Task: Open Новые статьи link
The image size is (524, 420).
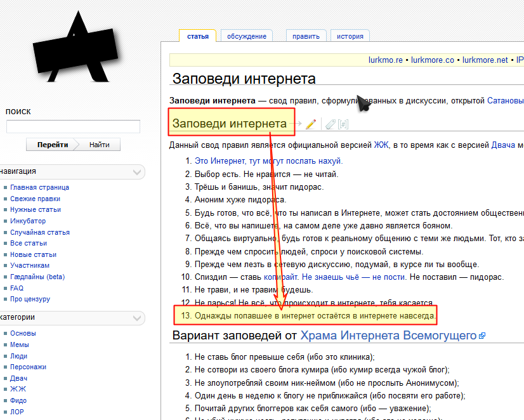Action: click(x=33, y=254)
